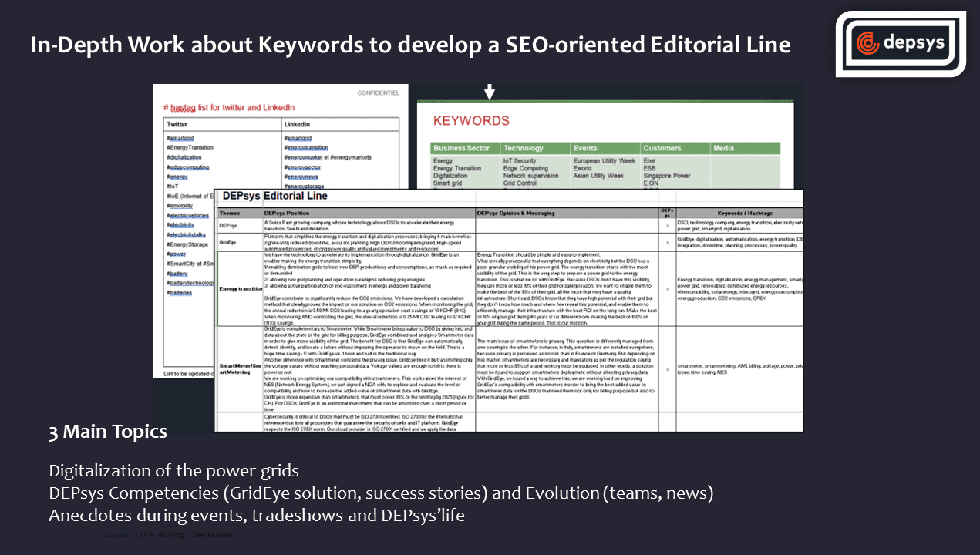The width and height of the screenshot is (980, 555).
Task: Click the depsys logo in top-right corner
Action: click(900, 43)
